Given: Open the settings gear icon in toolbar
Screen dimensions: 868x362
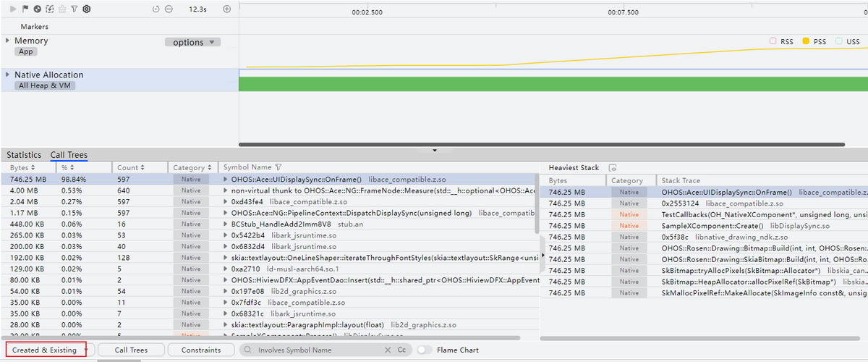Looking at the screenshot, I should point(86,9).
